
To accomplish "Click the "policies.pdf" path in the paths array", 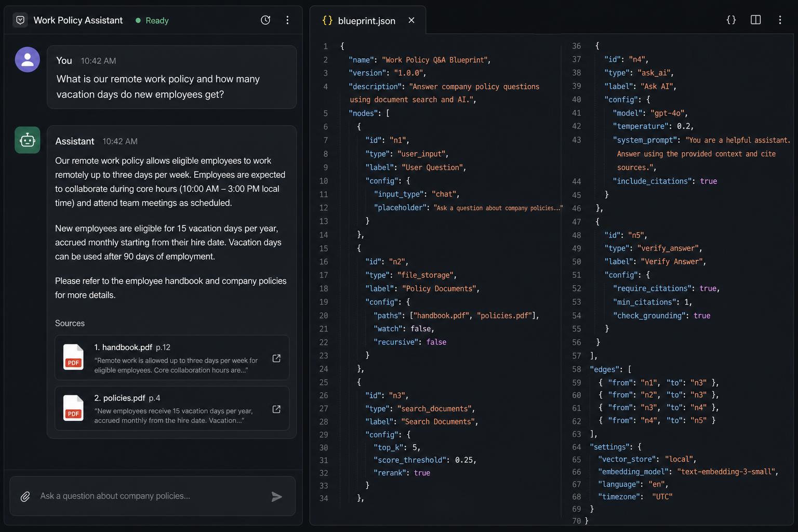I will [504, 315].
